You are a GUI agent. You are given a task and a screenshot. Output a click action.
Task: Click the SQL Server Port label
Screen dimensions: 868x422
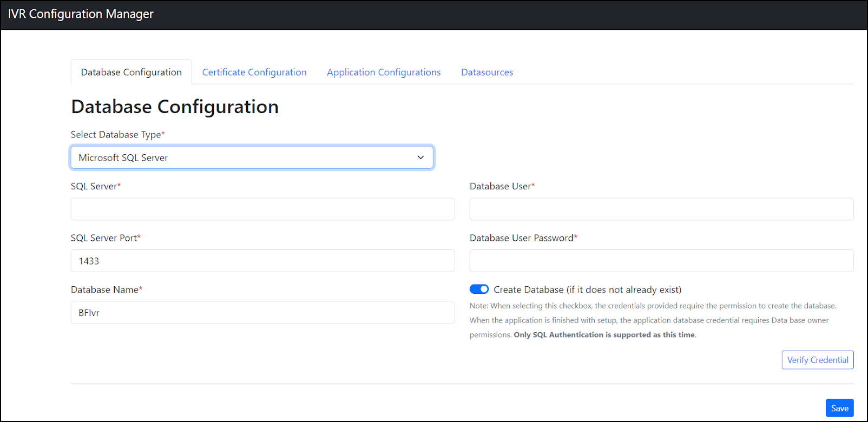tap(104, 238)
